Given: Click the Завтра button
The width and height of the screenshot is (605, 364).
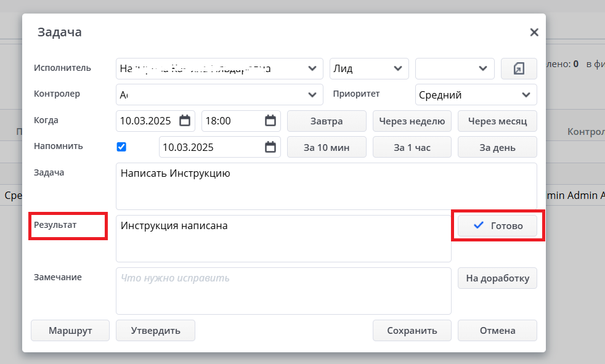Looking at the screenshot, I should coord(327,121).
